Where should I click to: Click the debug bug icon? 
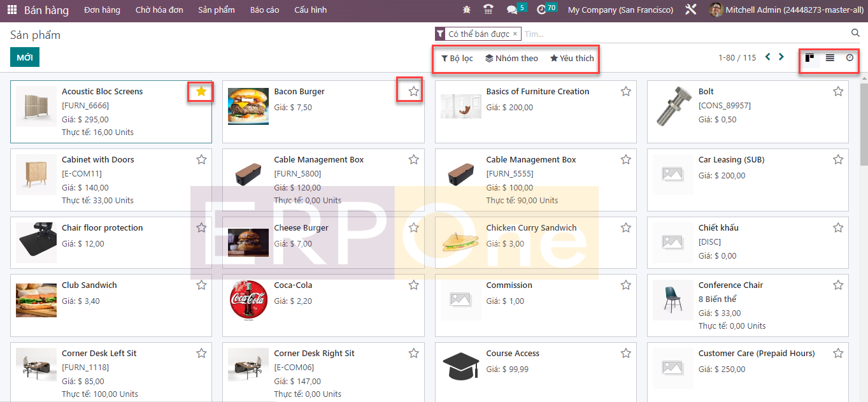(x=467, y=10)
